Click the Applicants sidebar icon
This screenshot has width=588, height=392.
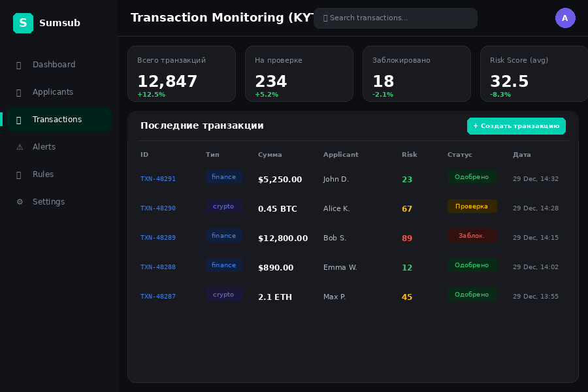pyautogui.click(x=18, y=92)
